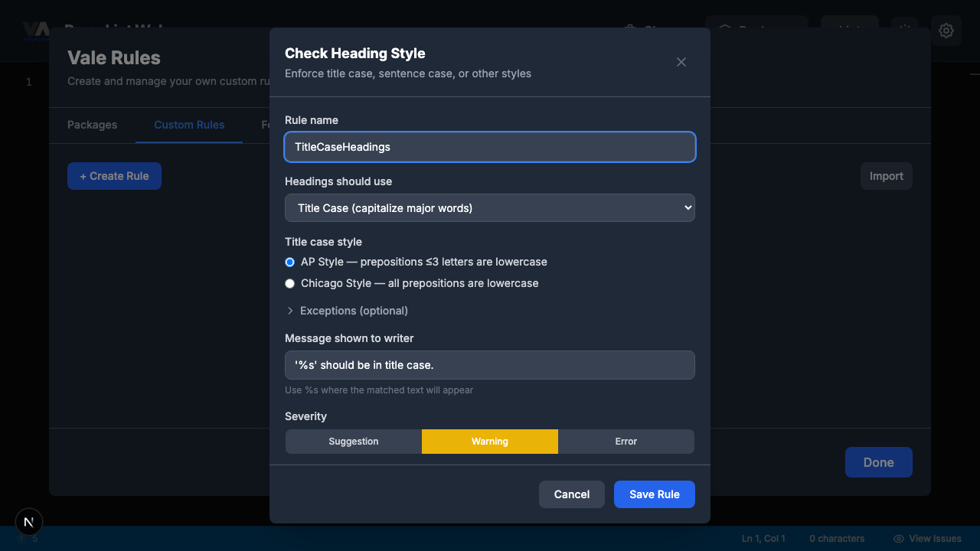Click the View Issues eye icon
The width and height of the screenshot is (980, 551).
click(897, 539)
